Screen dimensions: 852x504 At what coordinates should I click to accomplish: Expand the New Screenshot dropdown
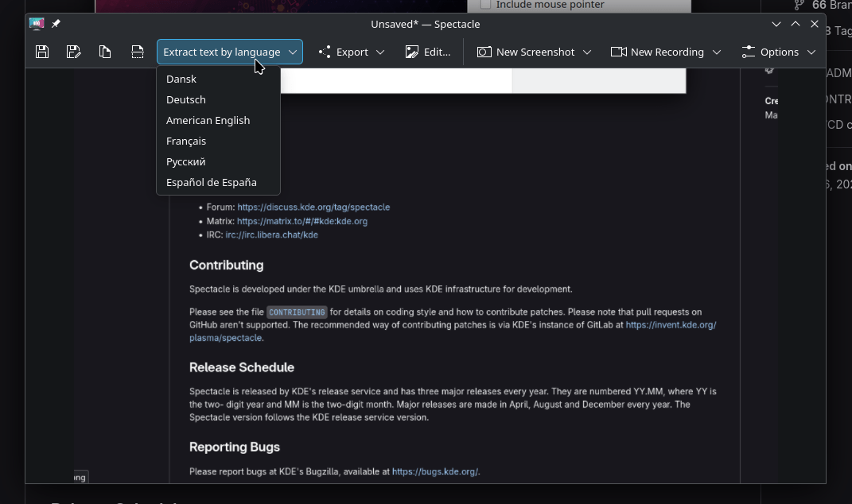[587, 52]
